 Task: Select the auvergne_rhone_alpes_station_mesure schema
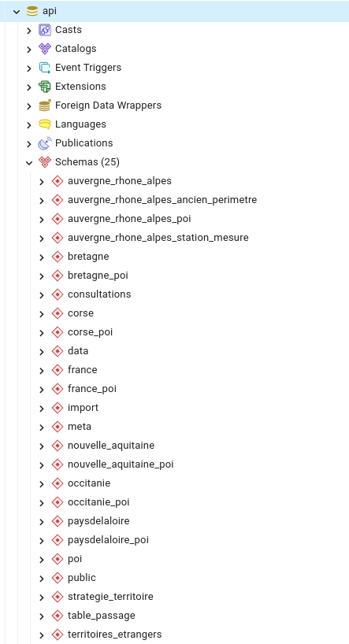click(x=158, y=238)
